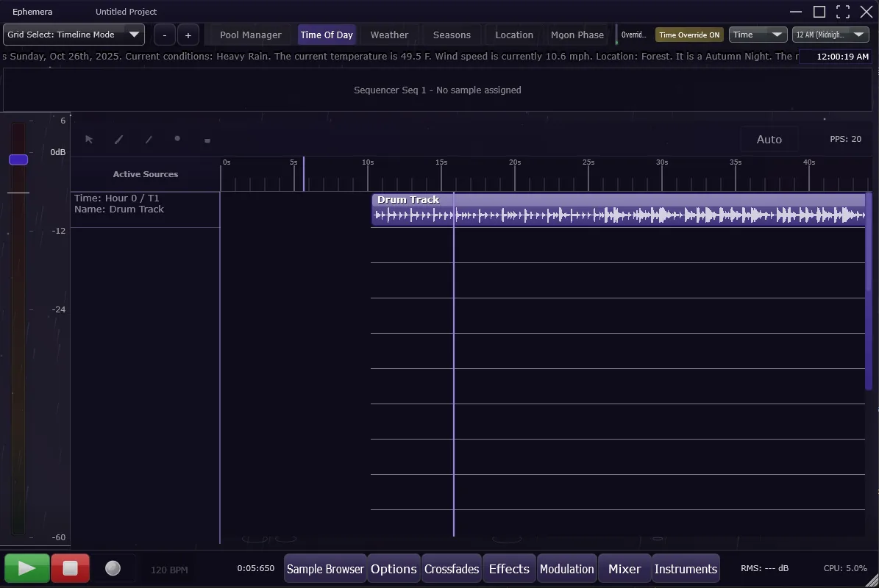This screenshot has width=879, height=588.
Task: Select the small square tool icon
Action: [207, 140]
